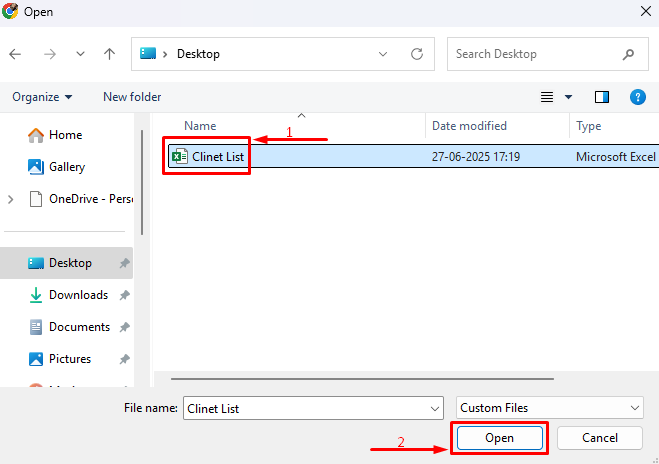The width and height of the screenshot is (659, 464).
Task: Click the Desktop sidebar folder icon
Action: [x=36, y=263]
